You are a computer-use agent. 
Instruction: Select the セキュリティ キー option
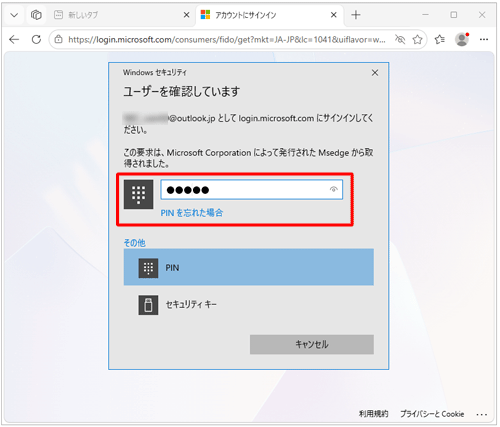[249, 304]
